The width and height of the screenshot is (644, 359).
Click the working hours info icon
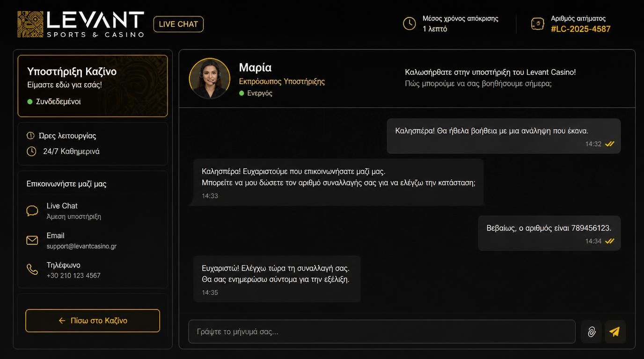[x=30, y=136]
